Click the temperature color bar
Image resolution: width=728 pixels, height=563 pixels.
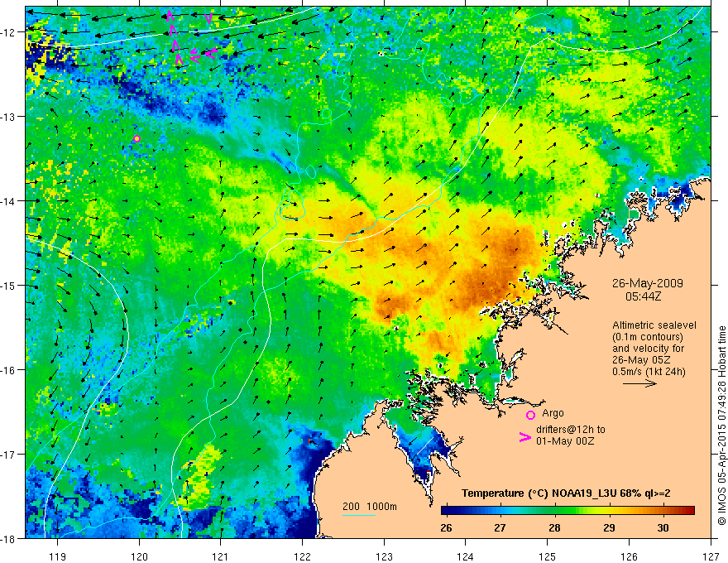pos(568,510)
